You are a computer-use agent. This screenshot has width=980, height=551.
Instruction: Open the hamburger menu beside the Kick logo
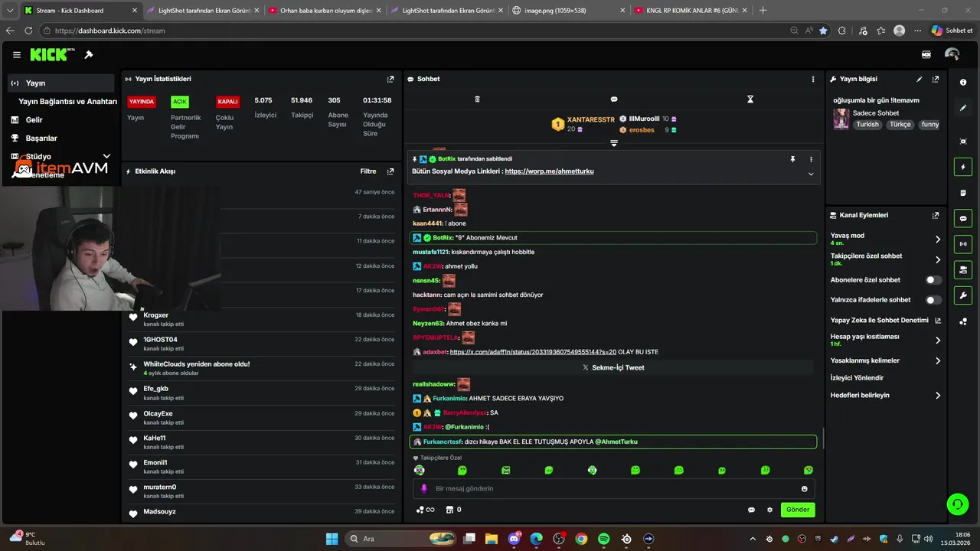coord(16,55)
